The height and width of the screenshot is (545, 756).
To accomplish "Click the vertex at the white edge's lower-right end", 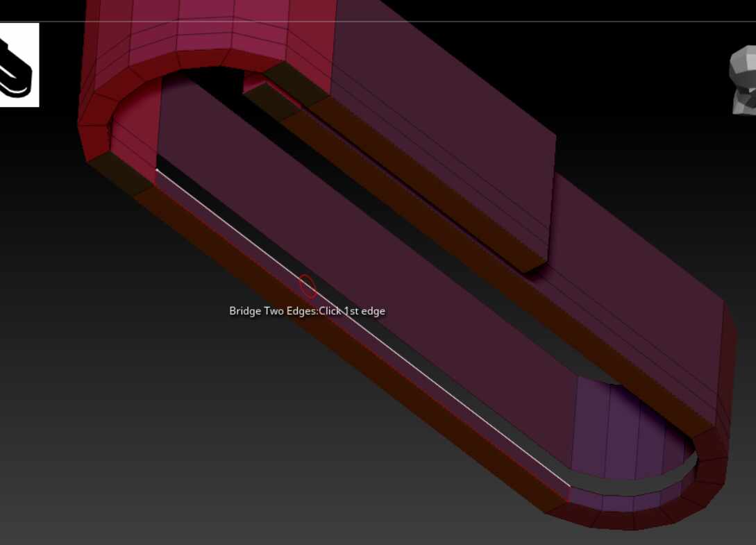I will [x=571, y=487].
